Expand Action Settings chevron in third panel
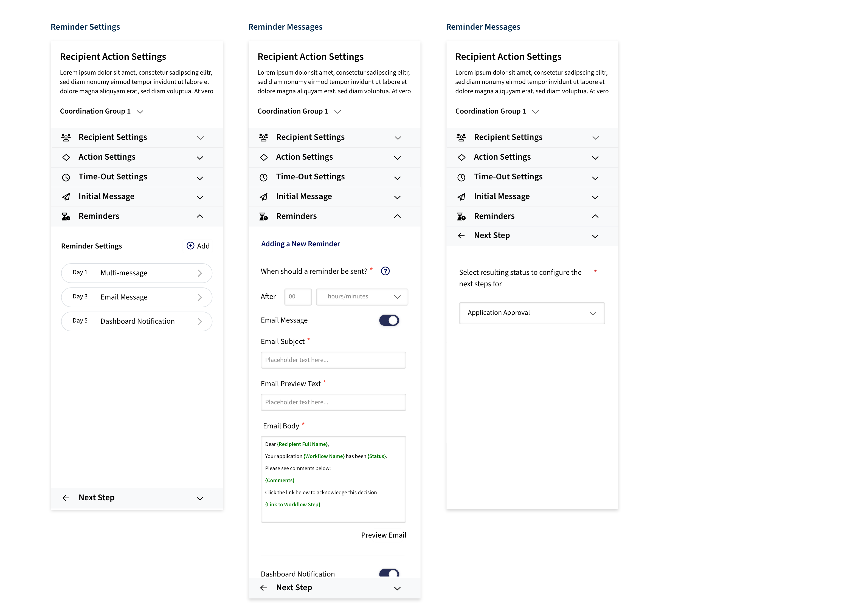This screenshot has width=867, height=616. pyautogui.click(x=595, y=158)
